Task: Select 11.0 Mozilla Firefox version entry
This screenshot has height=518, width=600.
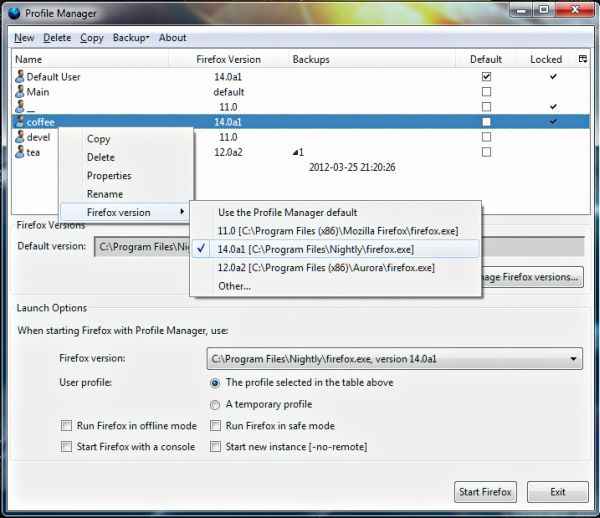Action: pos(336,231)
